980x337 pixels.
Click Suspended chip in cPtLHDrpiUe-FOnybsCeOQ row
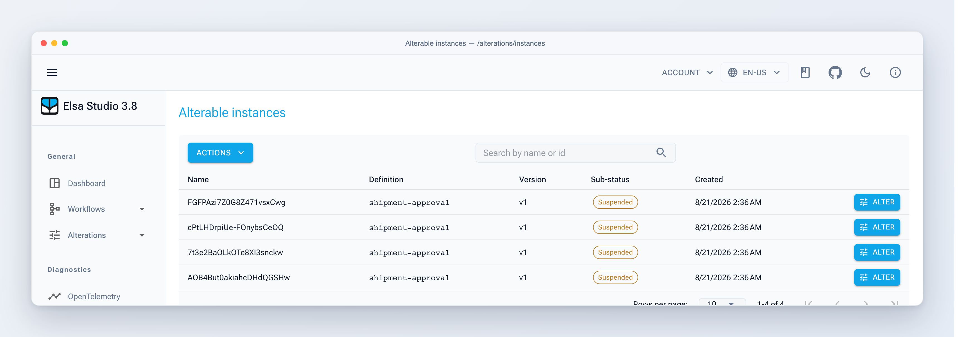[615, 227]
